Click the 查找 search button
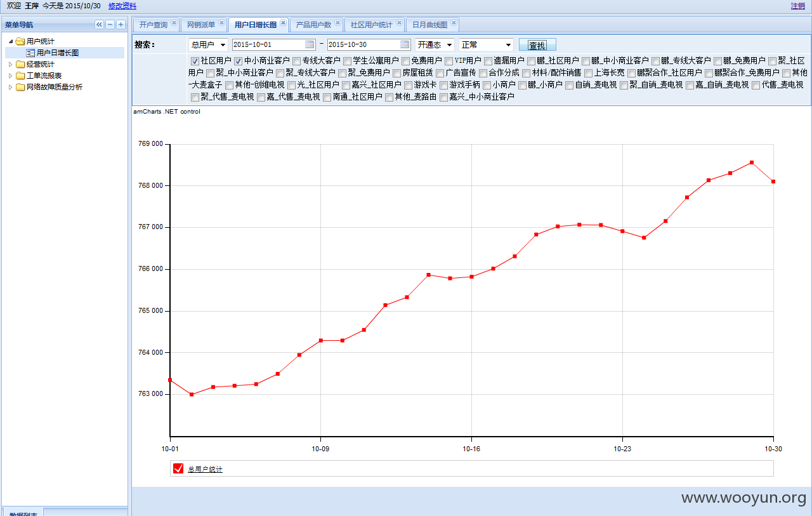Viewport: 812px width, 516px height. point(537,45)
